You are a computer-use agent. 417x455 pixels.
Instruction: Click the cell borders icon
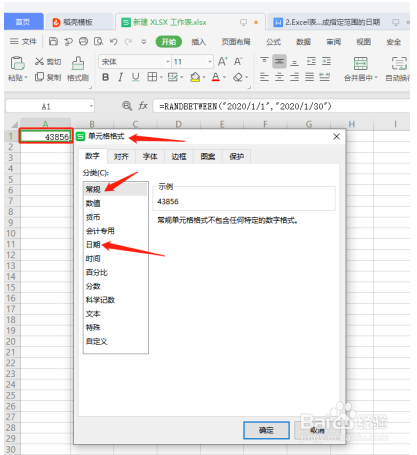coord(152,77)
